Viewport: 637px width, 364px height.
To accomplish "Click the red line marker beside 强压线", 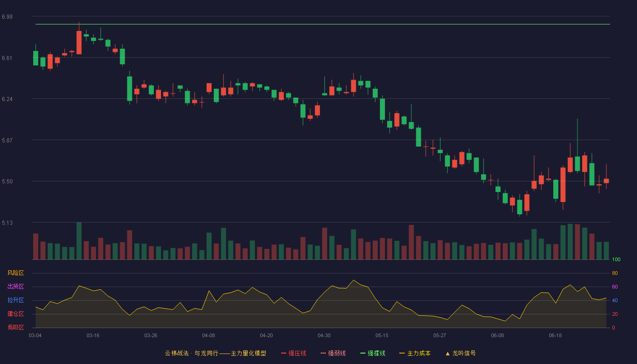I will point(284,353).
